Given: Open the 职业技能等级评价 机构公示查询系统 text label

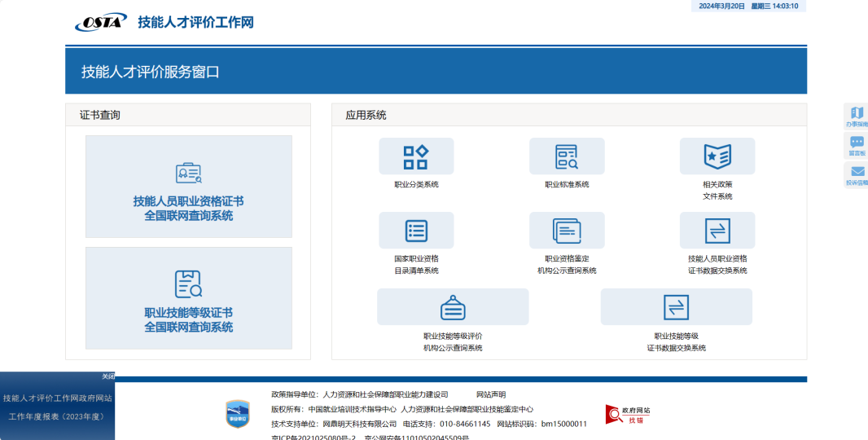Looking at the screenshot, I should [x=453, y=342].
